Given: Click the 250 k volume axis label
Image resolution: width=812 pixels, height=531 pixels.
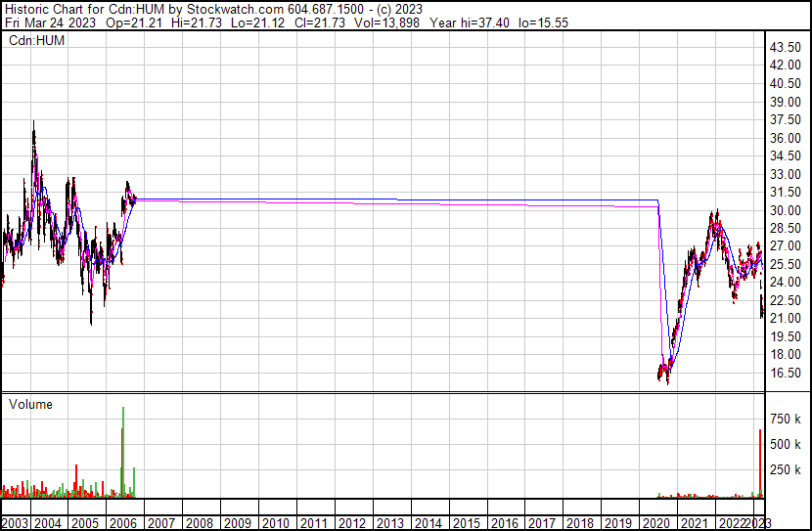Looking at the screenshot, I should [786, 470].
